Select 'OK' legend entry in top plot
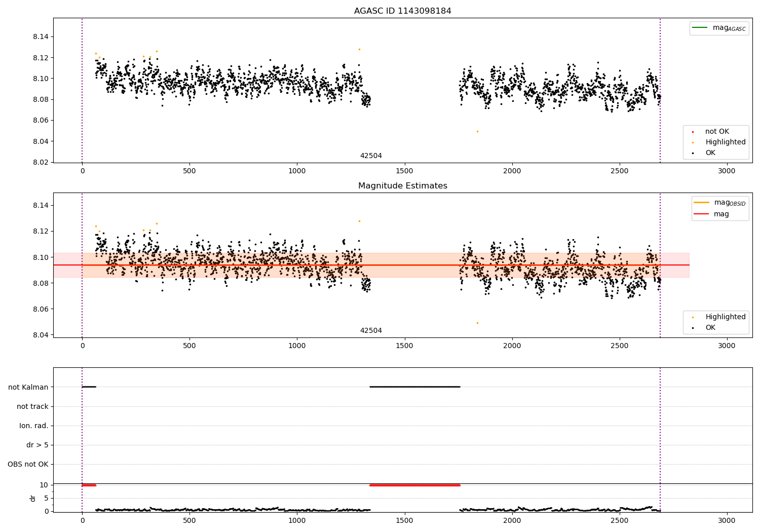This screenshot has height=532, width=760. 704,153
